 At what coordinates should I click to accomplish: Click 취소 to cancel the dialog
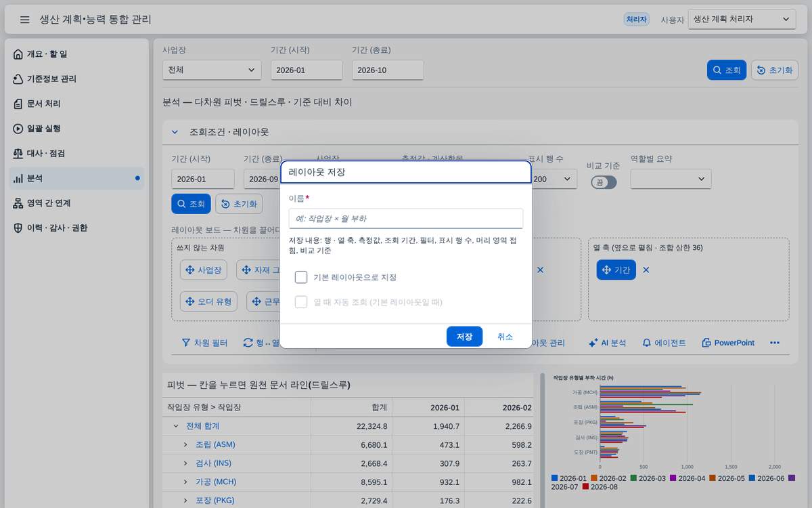coord(505,337)
